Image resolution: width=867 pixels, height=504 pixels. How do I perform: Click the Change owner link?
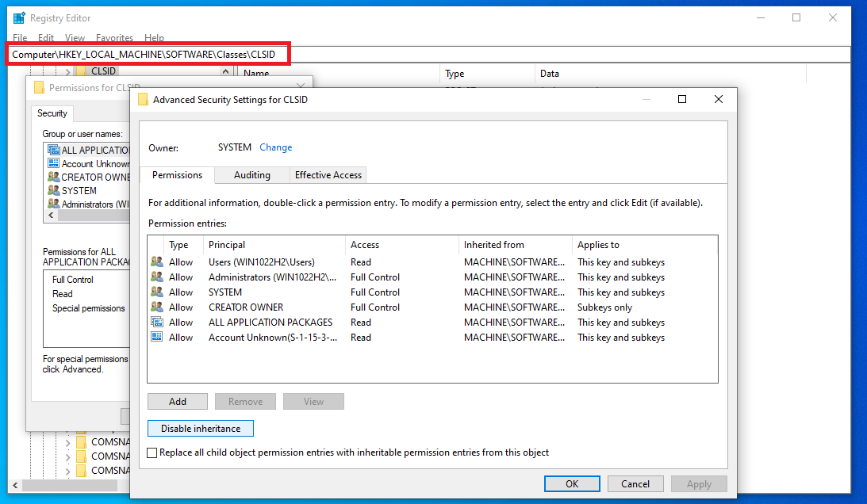(x=276, y=147)
